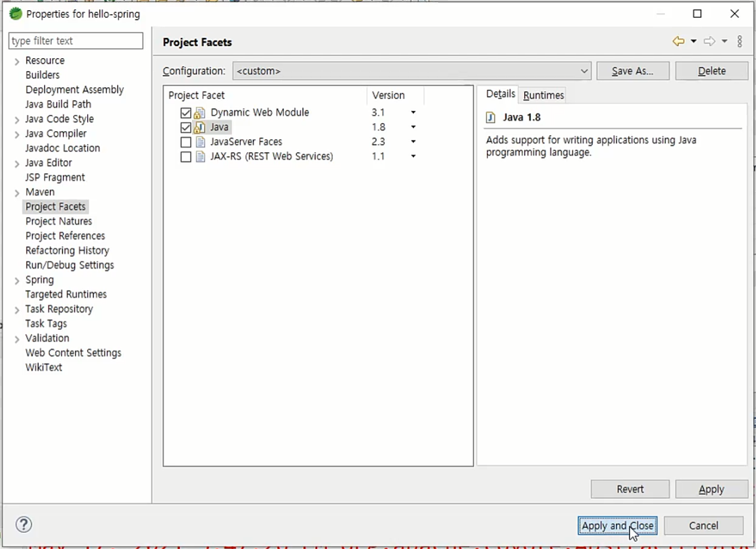Open the Java version 1.8 dropdown
Screen dimensions: 756x549
[413, 126]
